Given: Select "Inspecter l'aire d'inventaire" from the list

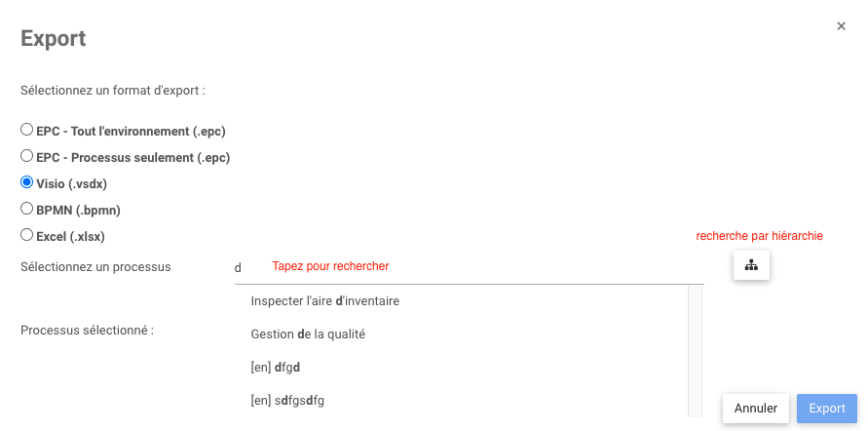Looking at the screenshot, I should pos(325,301).
